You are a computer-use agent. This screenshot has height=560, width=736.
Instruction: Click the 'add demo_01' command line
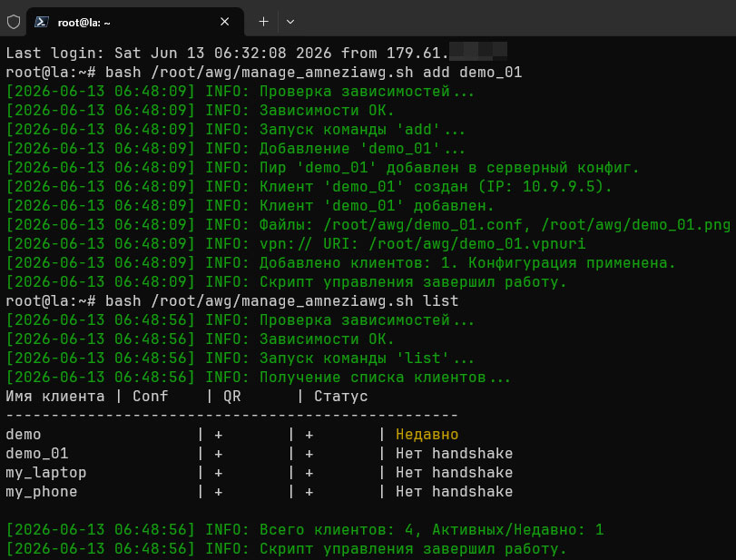coord(264,73)
